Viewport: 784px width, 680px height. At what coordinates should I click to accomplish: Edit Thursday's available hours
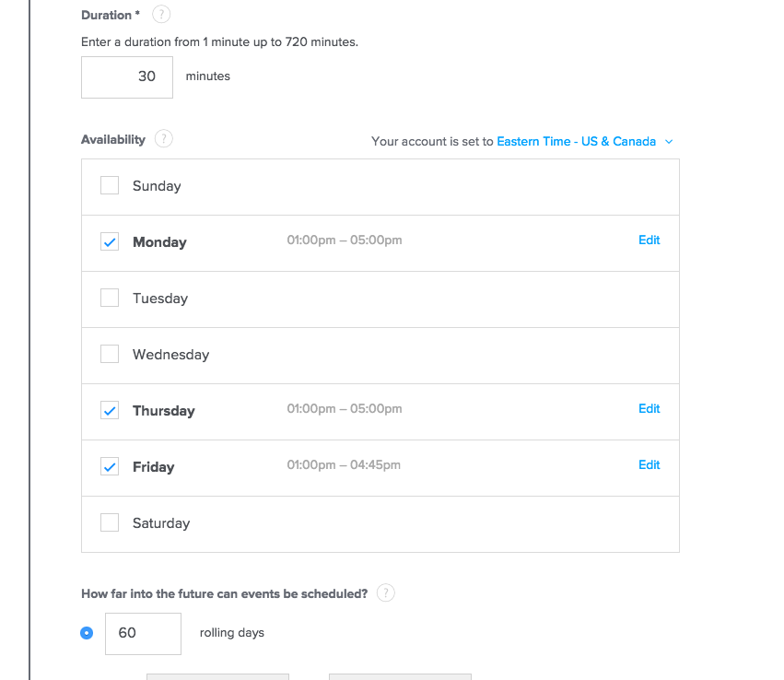tap(649, 409)
